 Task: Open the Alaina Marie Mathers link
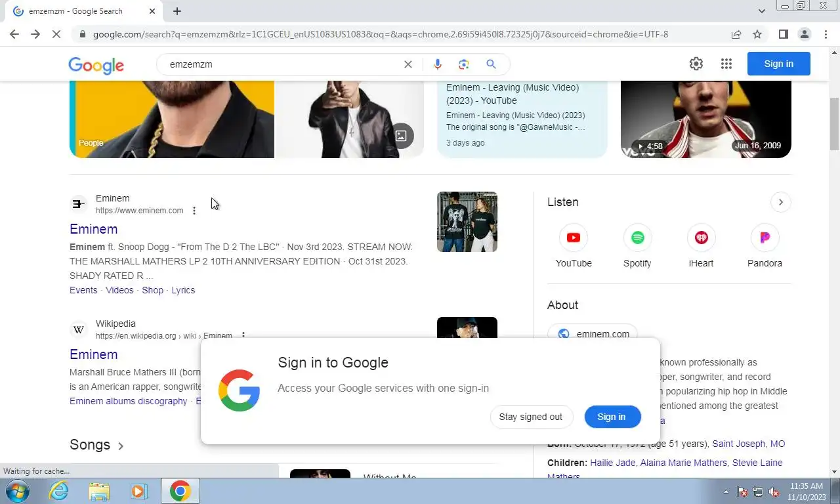click(x=683, y=463)
